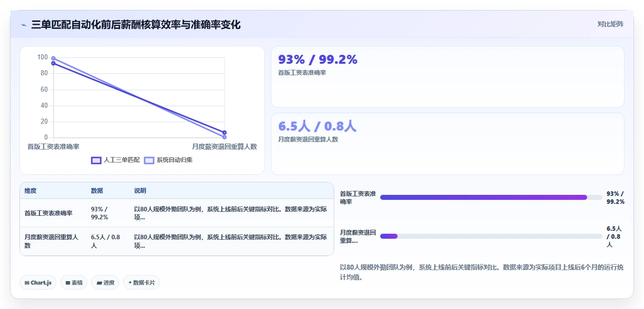Open the 6.5人 / 0.8人 data card
This screenshot has width=644, height=309.
click(447, 144)
